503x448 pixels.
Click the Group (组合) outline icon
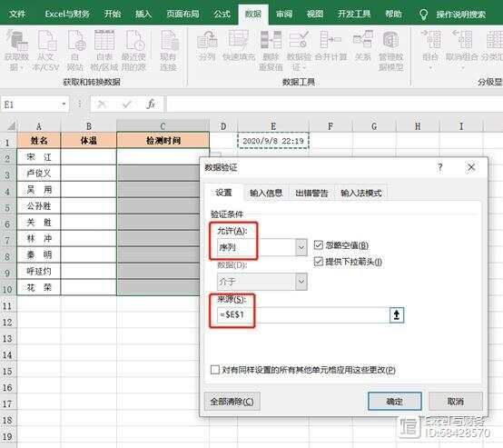click(x=430, y=50)
